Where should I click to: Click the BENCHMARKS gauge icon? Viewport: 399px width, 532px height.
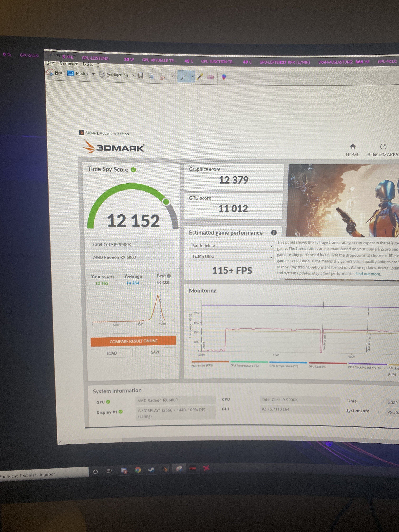click(383, 146)
